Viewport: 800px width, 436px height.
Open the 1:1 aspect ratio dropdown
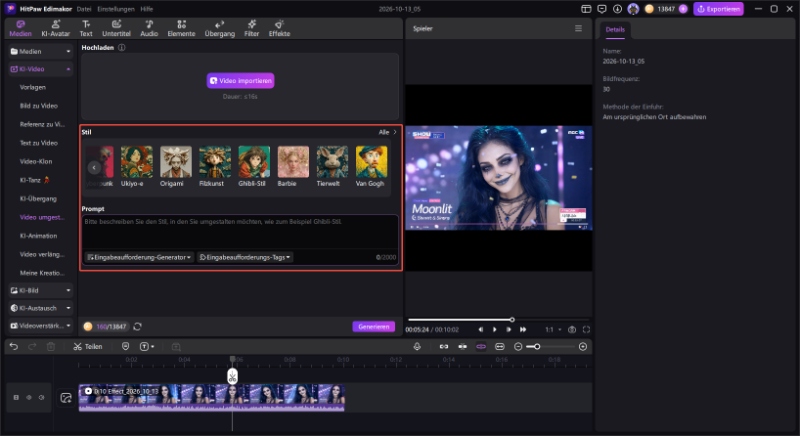(x=553, y=330)
